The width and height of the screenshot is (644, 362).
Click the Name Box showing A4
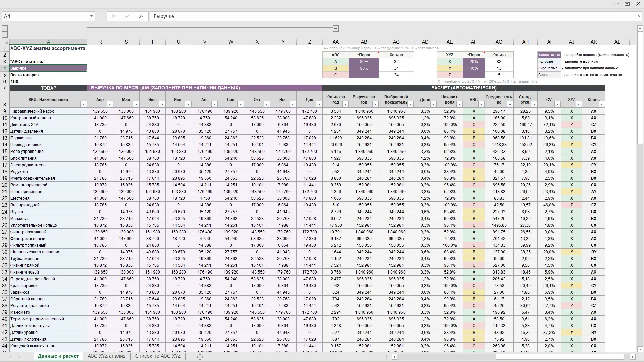click(45, 16)
